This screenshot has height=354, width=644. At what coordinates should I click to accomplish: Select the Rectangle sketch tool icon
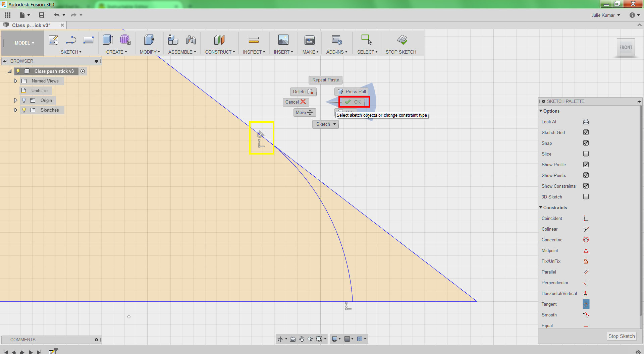[x=89, y=40]
